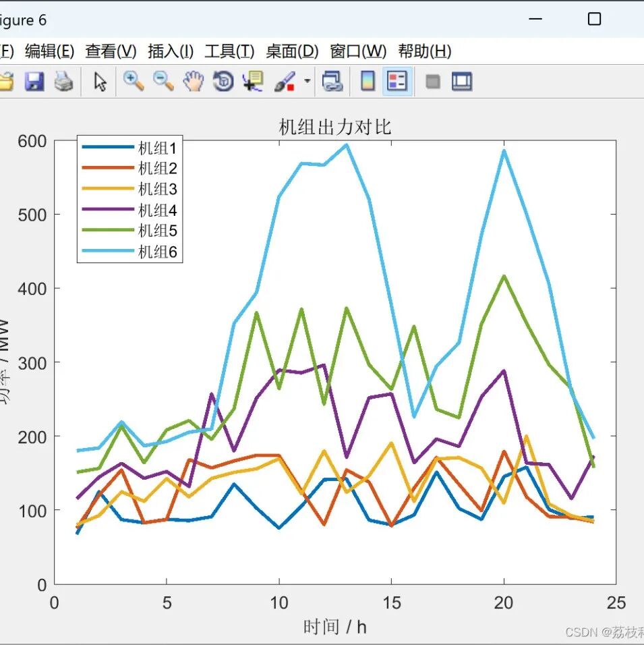Open the 窗口(W) menu
644x645 pixels.
358,51
